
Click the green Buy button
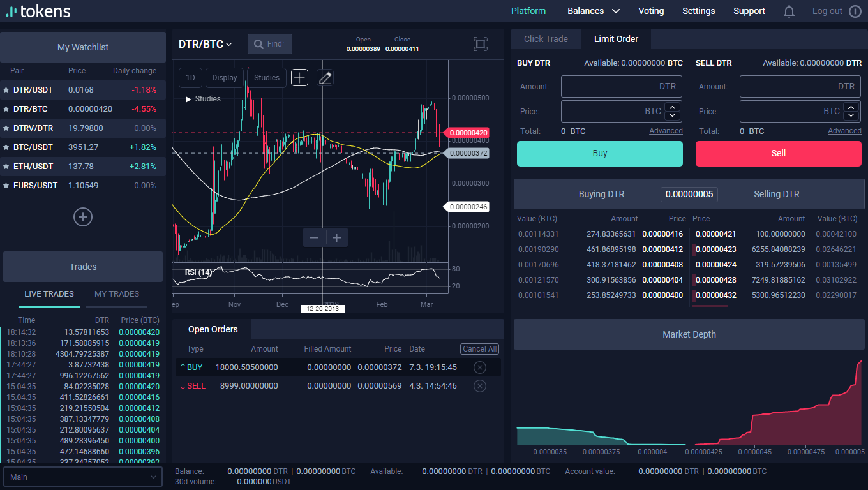(x=600, y=154)
